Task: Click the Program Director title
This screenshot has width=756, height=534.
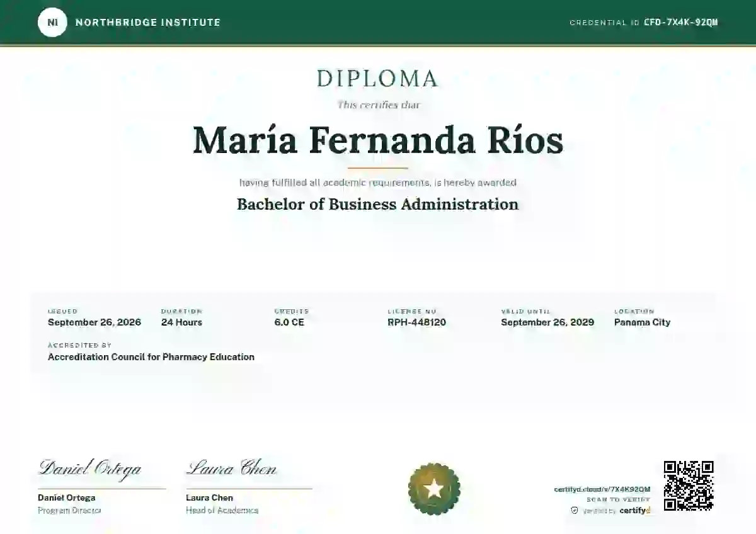Action: coord(69,511)
